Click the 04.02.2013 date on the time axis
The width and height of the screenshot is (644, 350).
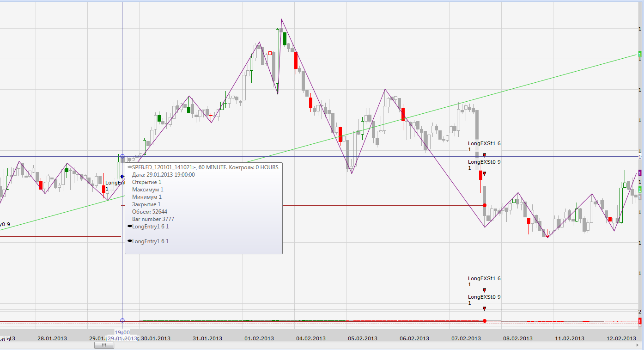tap(310, 338)
